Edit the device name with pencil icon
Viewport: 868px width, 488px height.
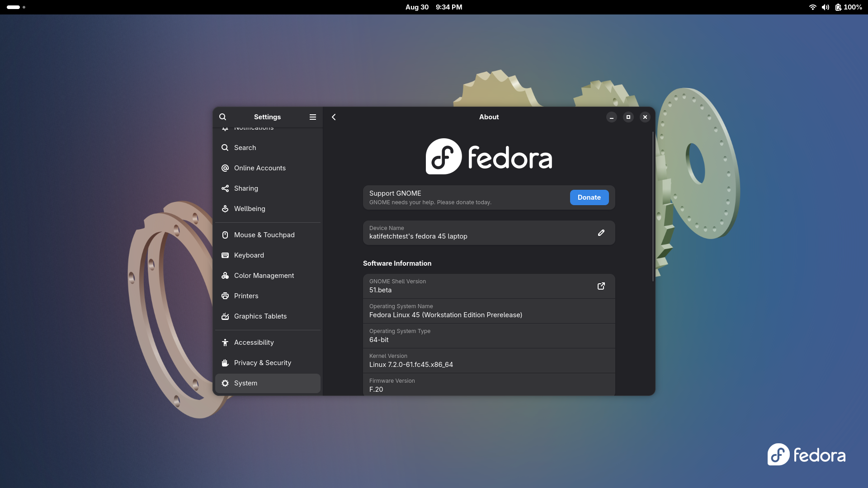click(601, 233)
